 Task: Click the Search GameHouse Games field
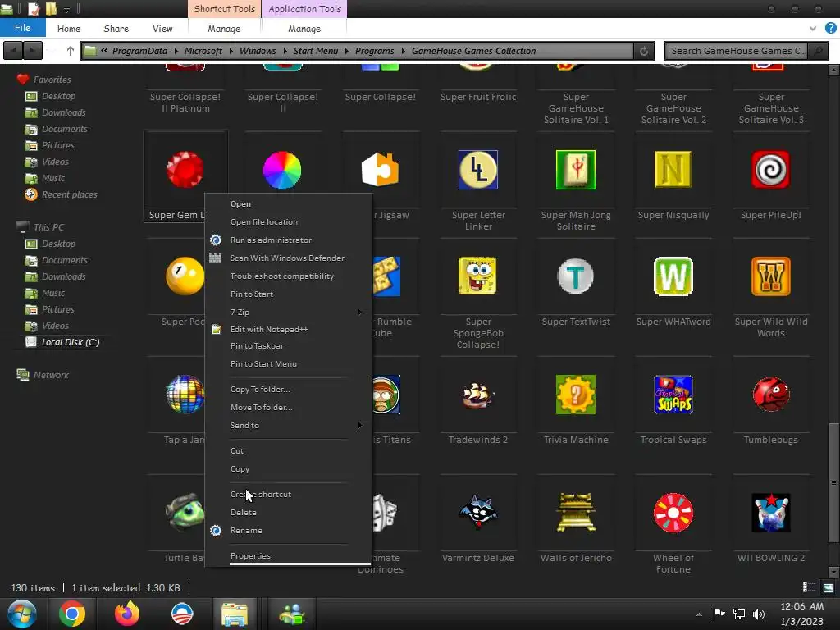point(737,51)
